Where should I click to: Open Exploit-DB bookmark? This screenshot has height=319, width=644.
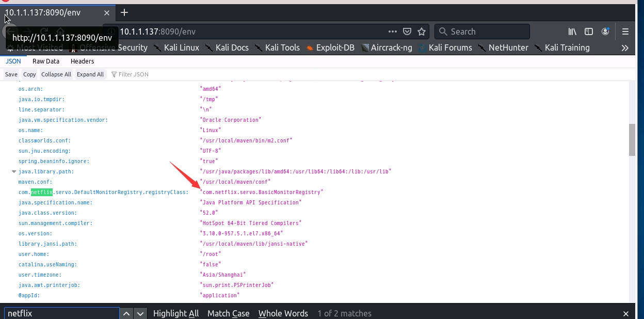click(x=330, y=47)
